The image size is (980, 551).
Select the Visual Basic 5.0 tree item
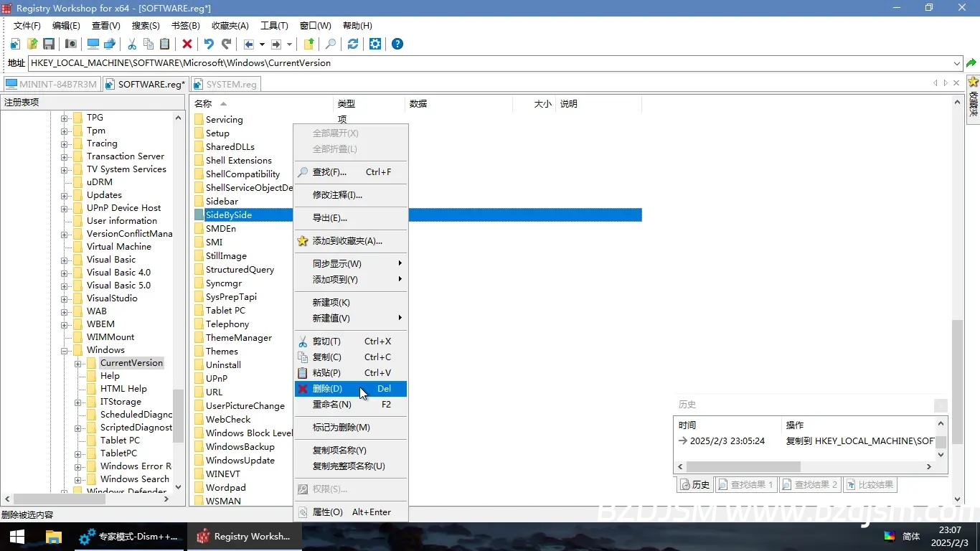point(118,286)
